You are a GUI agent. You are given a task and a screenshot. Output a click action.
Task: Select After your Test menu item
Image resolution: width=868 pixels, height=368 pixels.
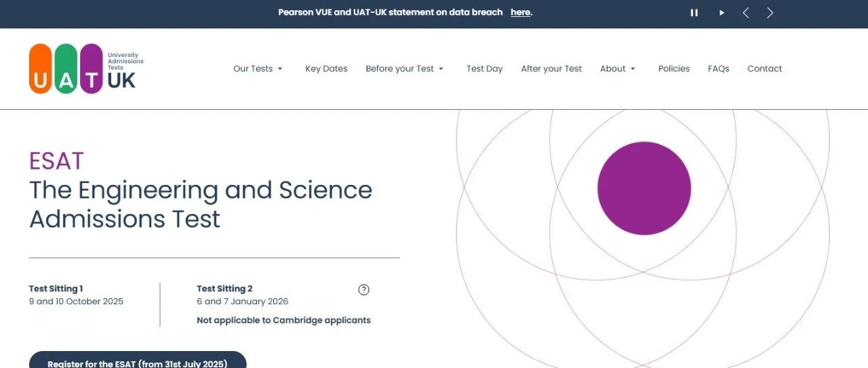(551, 68)
